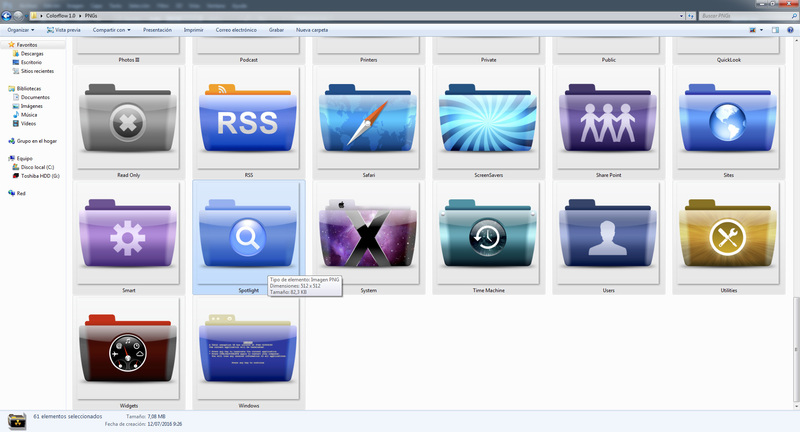Viewport: 800px width, 432px height.
Task: Open the Documentos library
Action: [31, 97]
